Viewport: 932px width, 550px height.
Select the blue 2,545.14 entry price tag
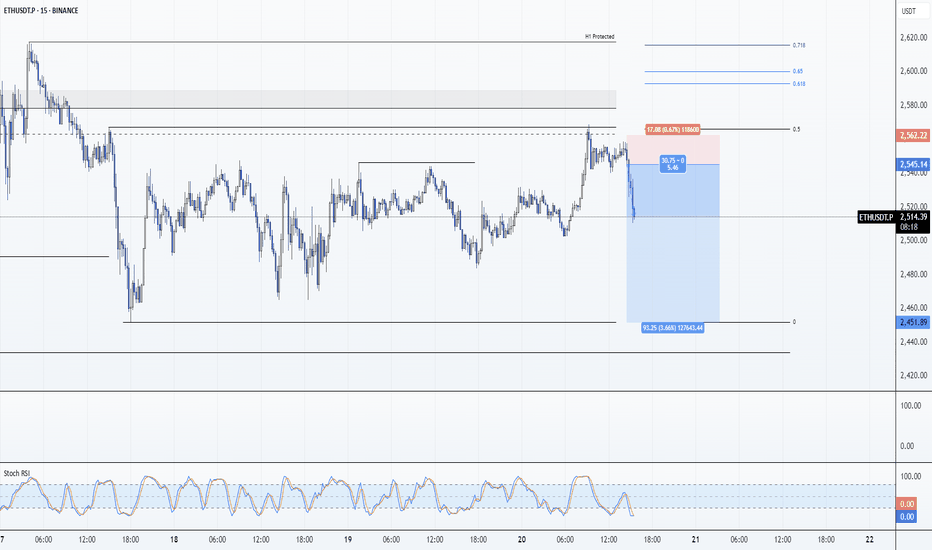pos(912,164)
